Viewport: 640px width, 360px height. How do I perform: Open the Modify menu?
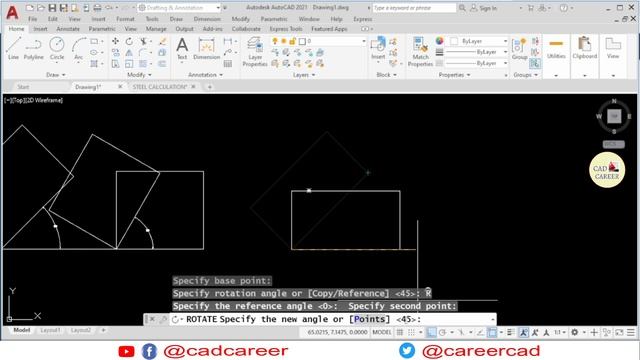coord(240,19)
